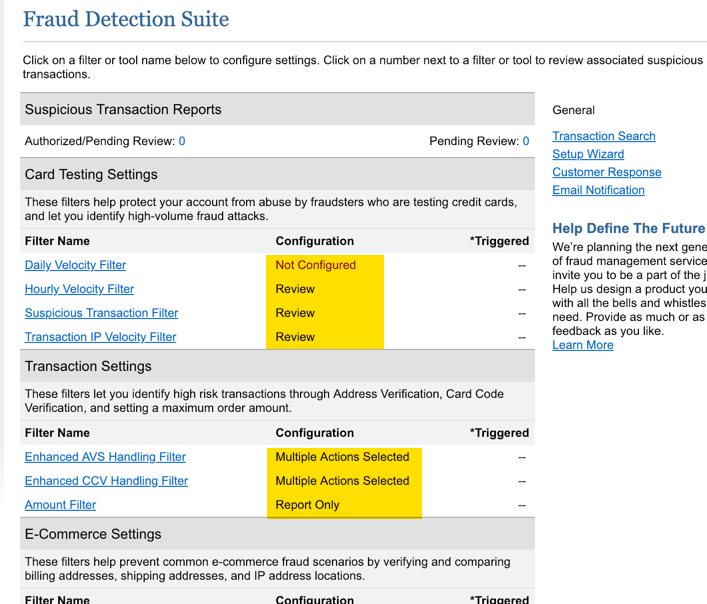The height and width of the screenshot is (604, 707).
Task: Click Help Define The Future heading
Action: (629, 229)
